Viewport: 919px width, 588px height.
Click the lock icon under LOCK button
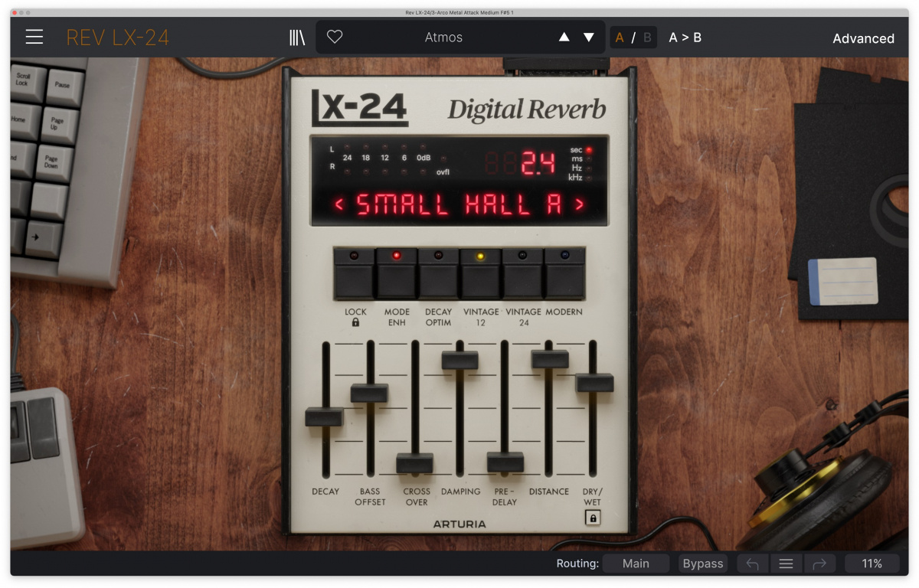[355, 322]
